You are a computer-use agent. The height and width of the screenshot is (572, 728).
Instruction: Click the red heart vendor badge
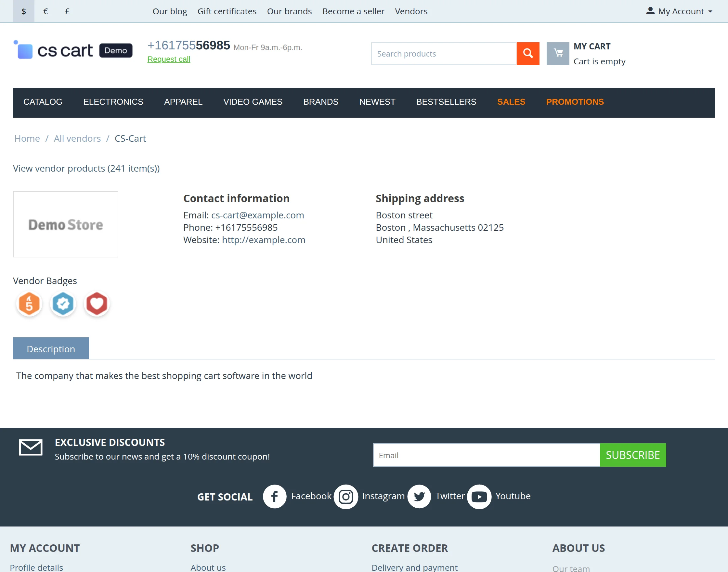click(x=97, y=304)
